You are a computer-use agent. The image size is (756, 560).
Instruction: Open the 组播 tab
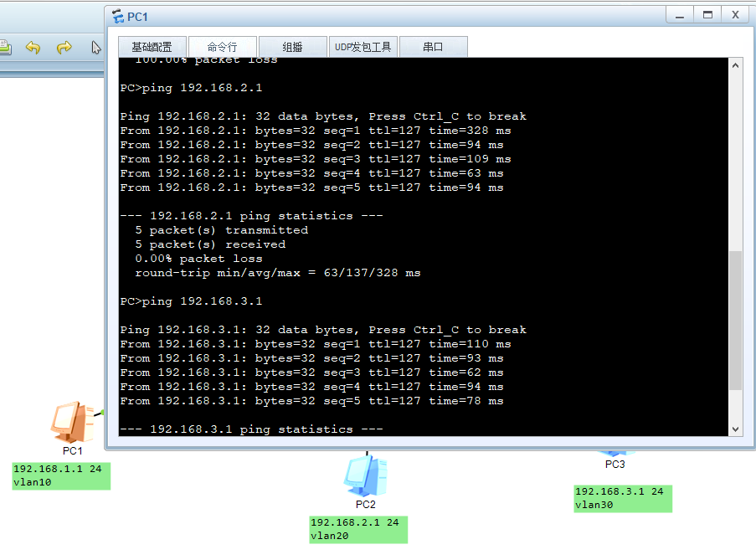point(293,47)
